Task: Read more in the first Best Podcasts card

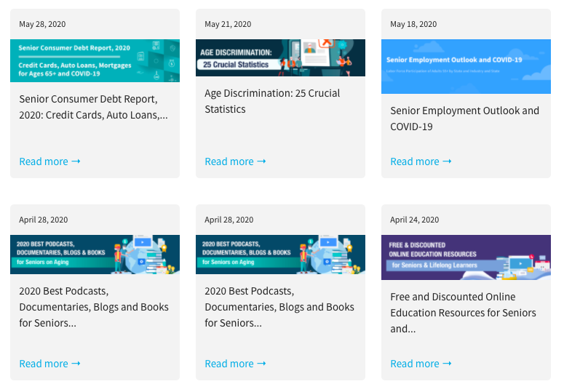Action: pyautogui.click(x=49, y=364)
